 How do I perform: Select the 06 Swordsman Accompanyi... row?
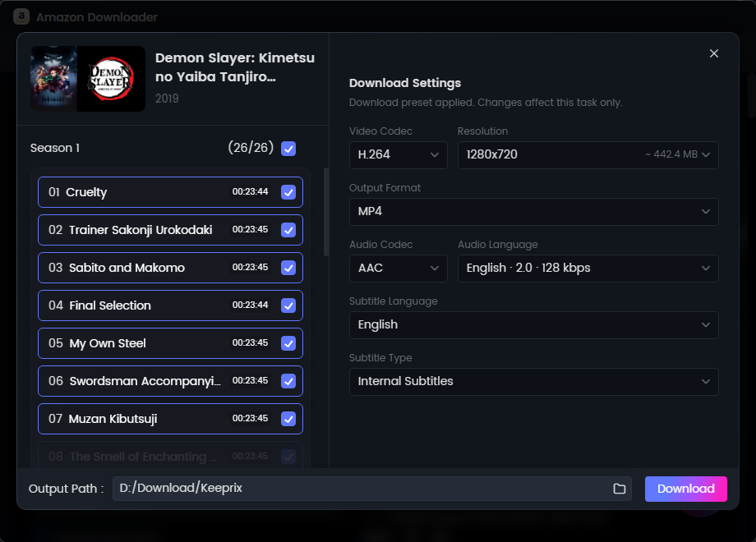[170, 381]
